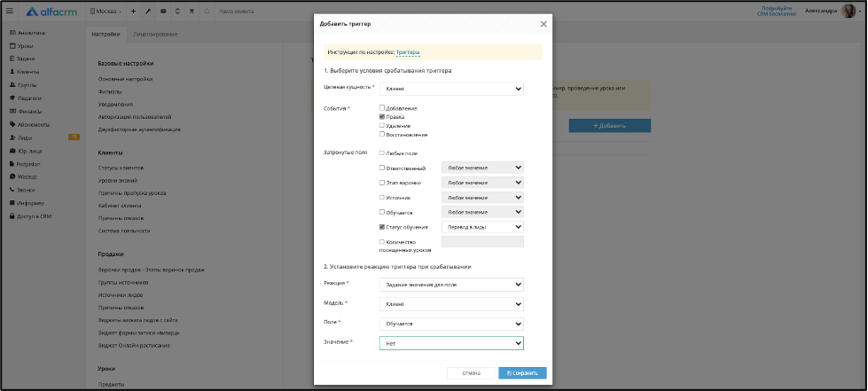This screenshot has width=868, height=391.
Task: Click the plus add icon in top bar
Action: point(133,11)
